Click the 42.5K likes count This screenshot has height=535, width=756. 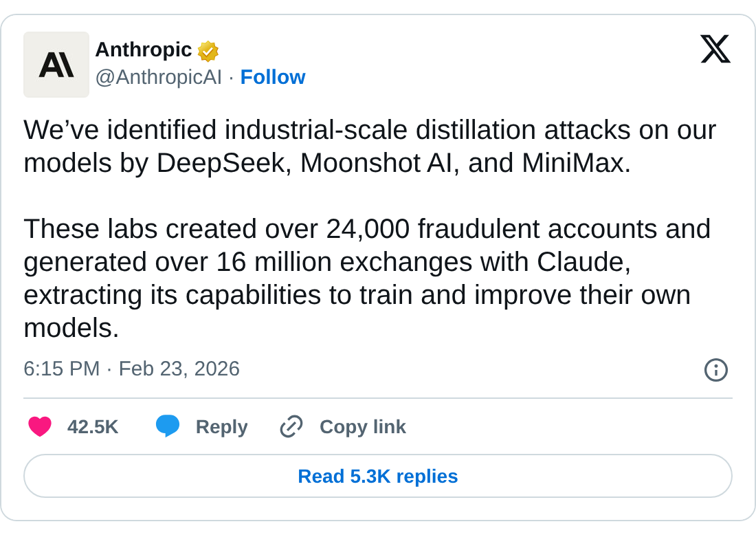[93, 427]
